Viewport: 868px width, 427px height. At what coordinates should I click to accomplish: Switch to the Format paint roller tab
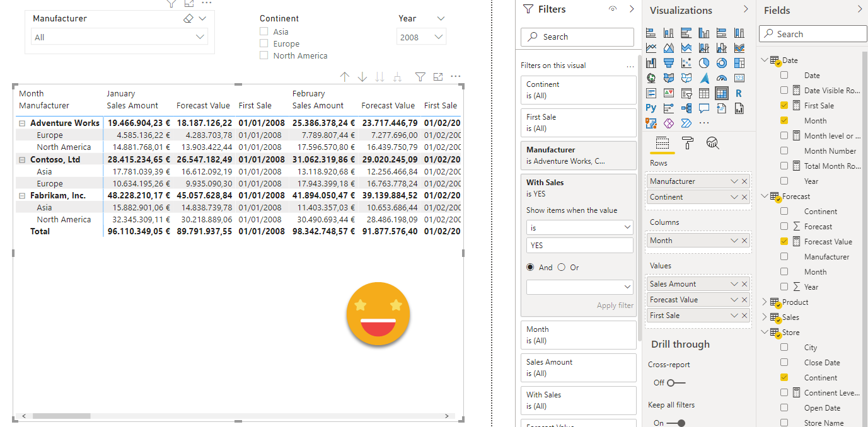[x=688, y=143]
